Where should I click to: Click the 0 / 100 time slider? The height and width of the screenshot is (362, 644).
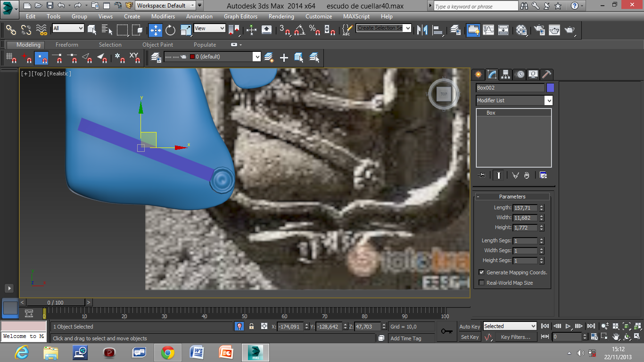pyautogui.click(x=55, y=303)
